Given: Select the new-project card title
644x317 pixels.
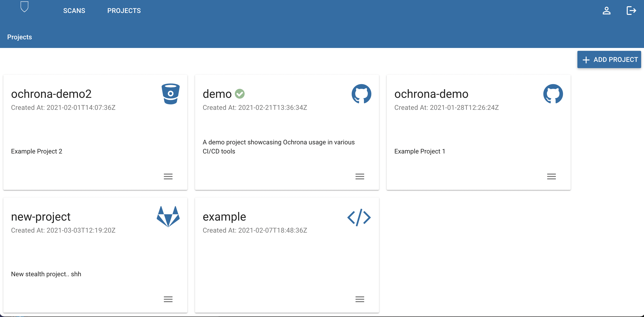Looking at the screenshot, I should pyautogui.click(x=41, y=217).
